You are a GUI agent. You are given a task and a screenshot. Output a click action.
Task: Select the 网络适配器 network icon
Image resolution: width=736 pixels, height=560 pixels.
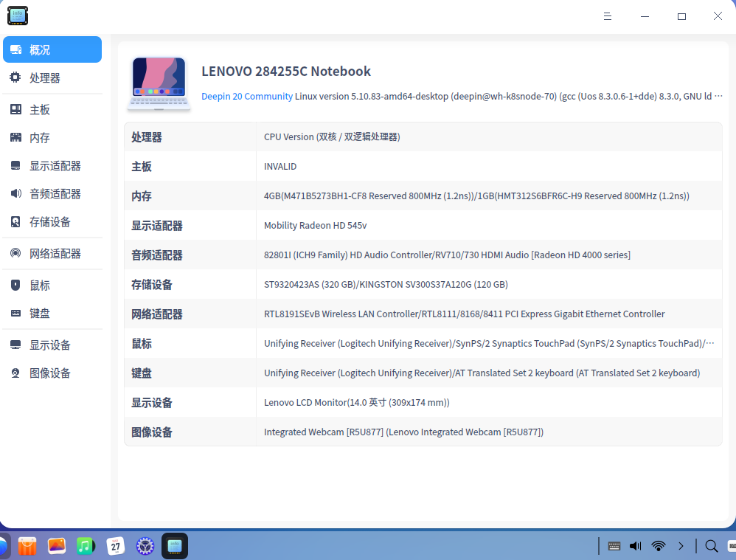(15, 253)
